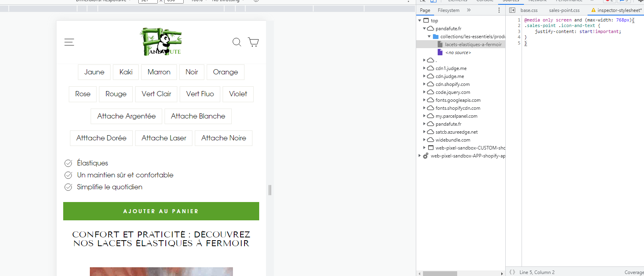Select the Rouge color option
The width and height of the screenshot is (644, 276).
[x=116, y=94]
